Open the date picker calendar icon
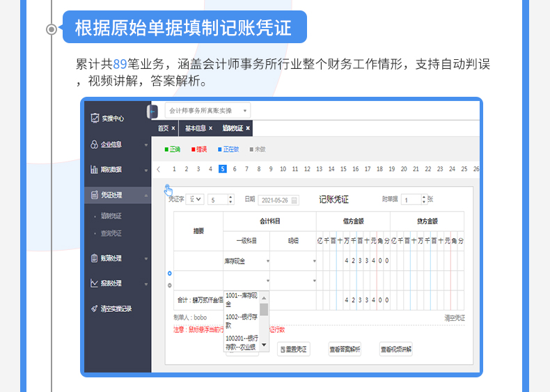This screenshot has height=392, width=550. click(x=294, y=200)
